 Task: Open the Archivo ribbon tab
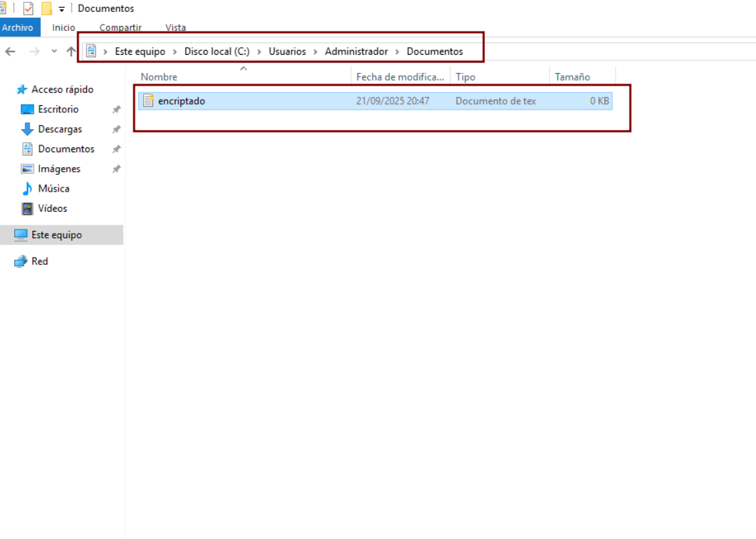point(18,27)
